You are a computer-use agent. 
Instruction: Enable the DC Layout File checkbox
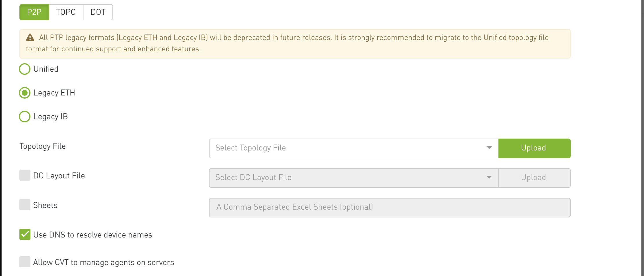coord(25,175)
